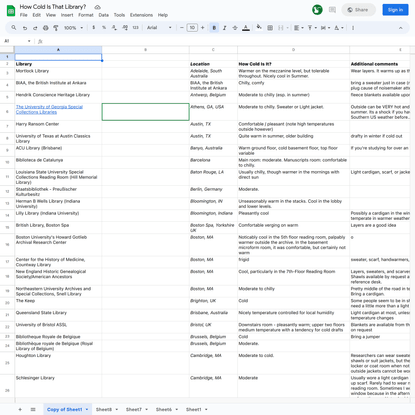Open the zoom 100% dropdown
This screenshot has height=415, width=415.
tap(73, 28)
